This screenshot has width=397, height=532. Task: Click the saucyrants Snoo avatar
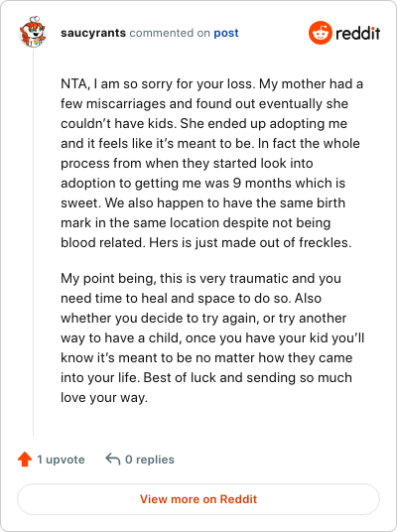(x=33, y=32)
